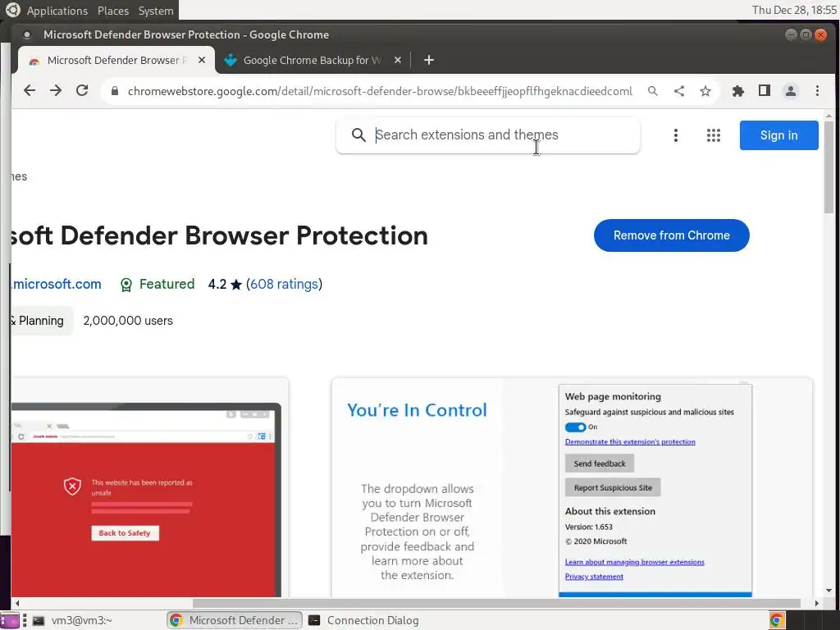840x630 pixels.
Task: Open a new tab with plus
Action: 428,60
